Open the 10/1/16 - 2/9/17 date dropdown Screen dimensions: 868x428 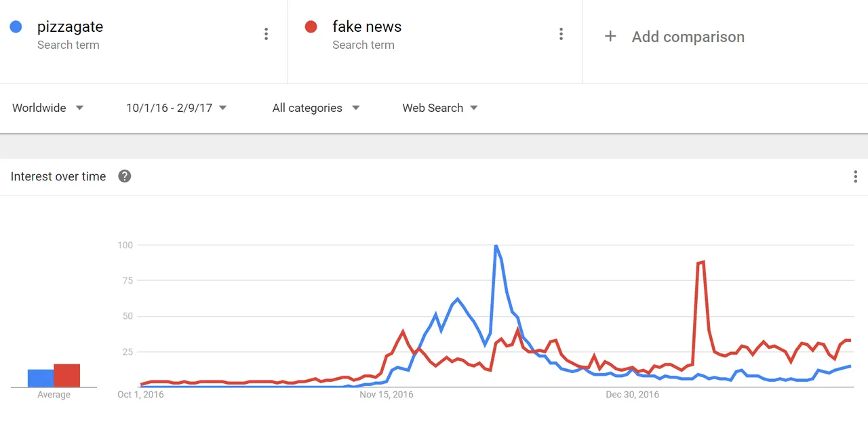176,108
